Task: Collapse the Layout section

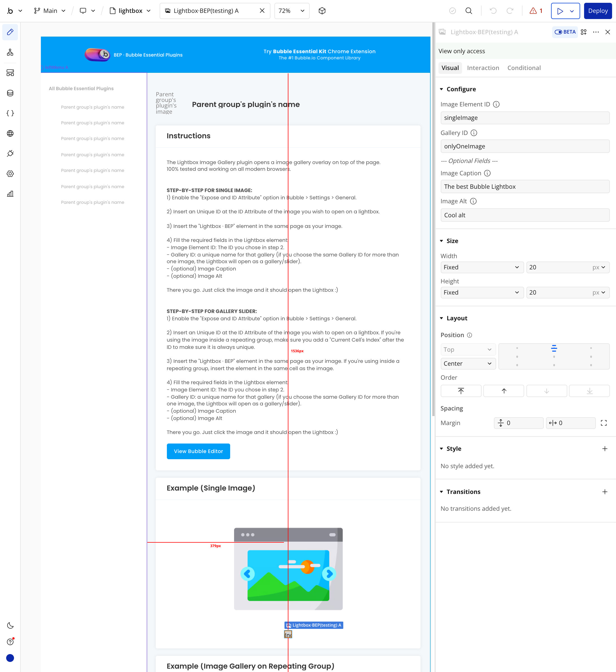Action: pyautogui.click(x=441, y=318)
